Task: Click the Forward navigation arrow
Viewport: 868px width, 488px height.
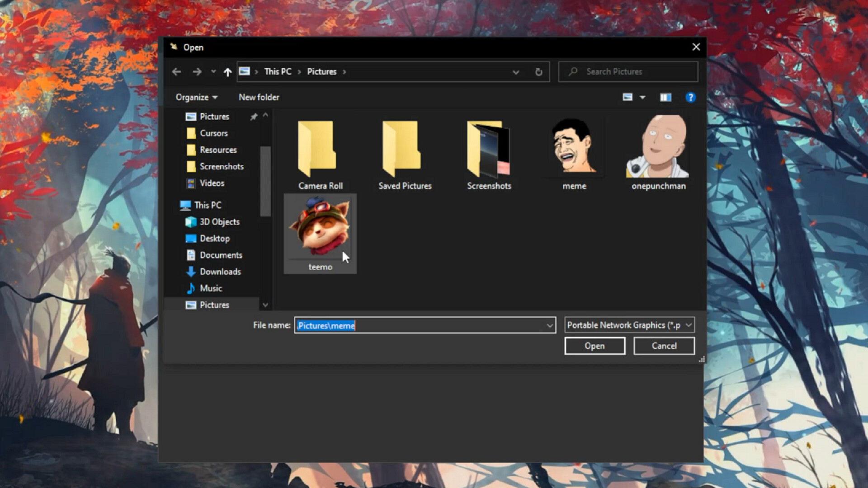Action: pyautogui.click(x=197, y=71)
